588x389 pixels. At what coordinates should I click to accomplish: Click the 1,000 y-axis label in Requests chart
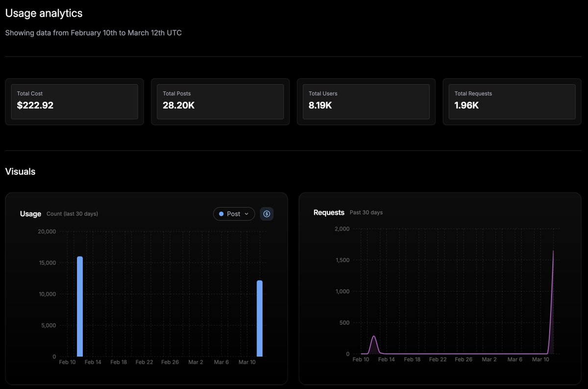click(x=342, y=291)
